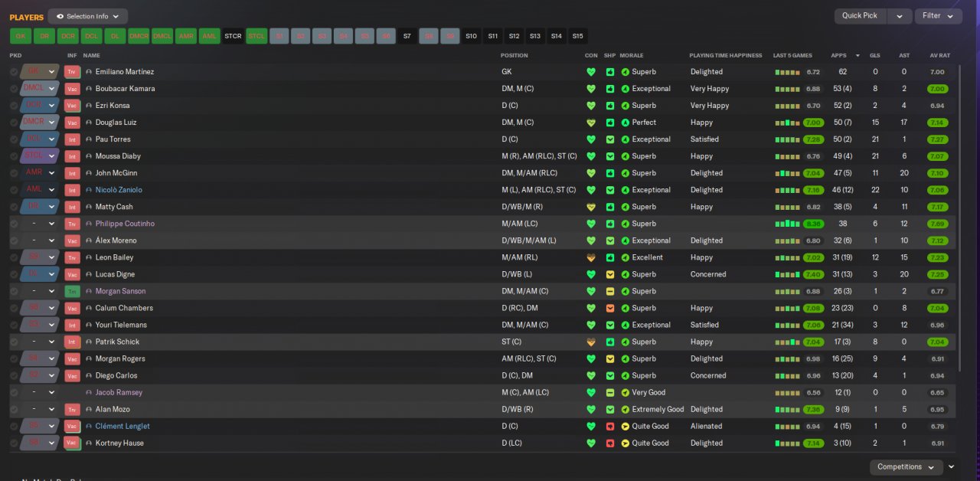
Task: Select the S15 substitute chip
Action: [x=577, y=36]
